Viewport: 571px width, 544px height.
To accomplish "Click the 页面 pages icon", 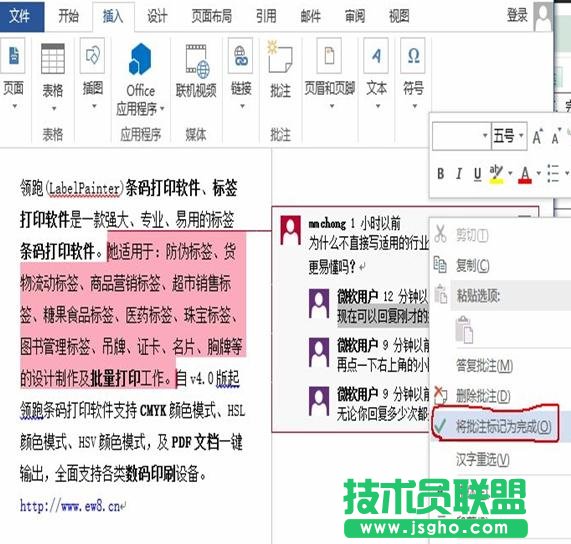I will (x=13, y=55).
